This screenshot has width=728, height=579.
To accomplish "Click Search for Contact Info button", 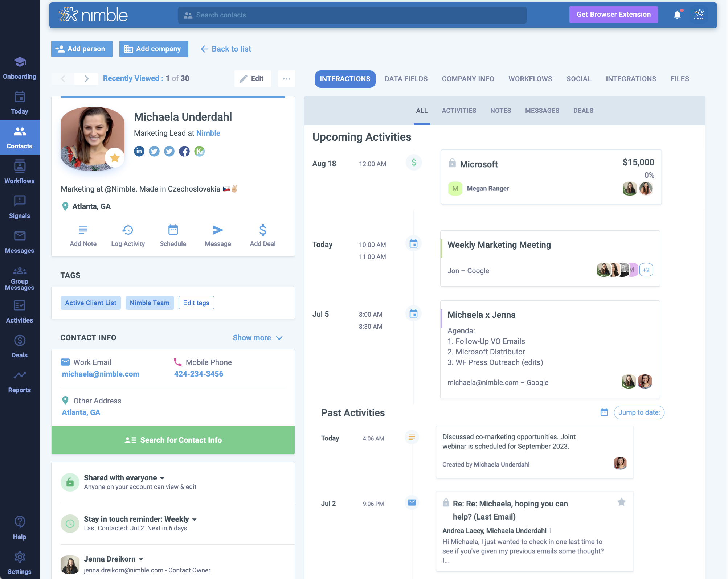I will pyautogui.click(x=173, y=440).
